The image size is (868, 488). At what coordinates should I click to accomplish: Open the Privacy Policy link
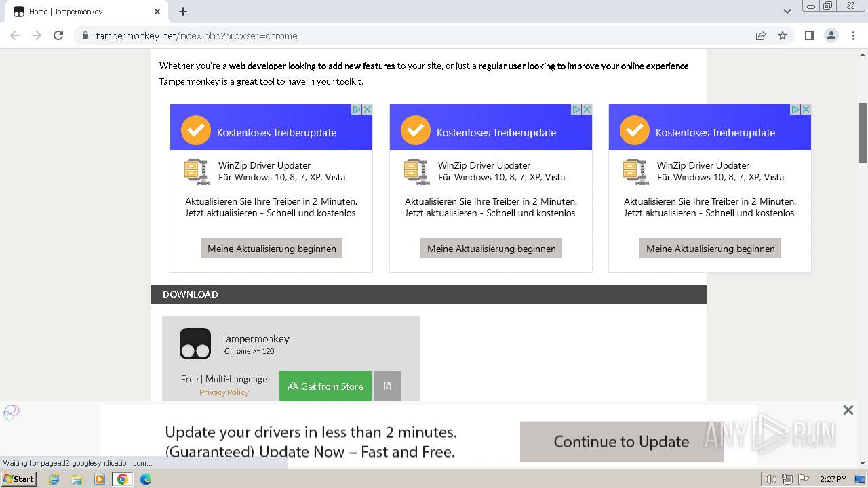(x=224, y=392)
